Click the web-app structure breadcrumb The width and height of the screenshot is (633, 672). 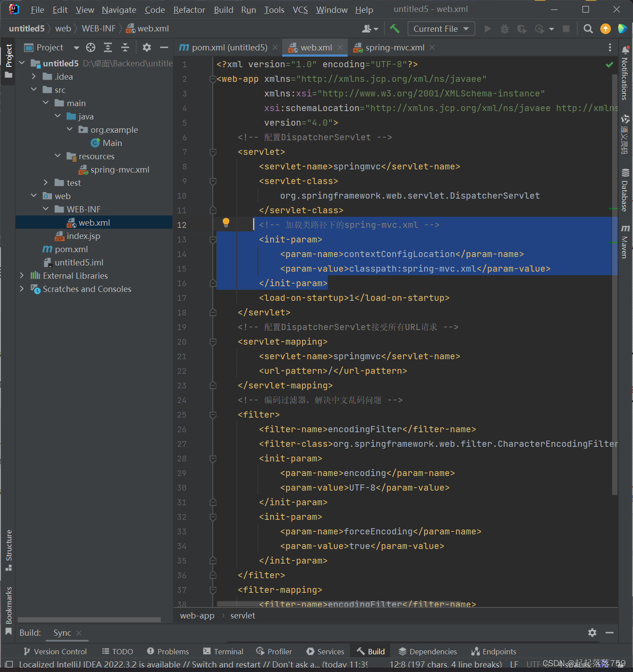(x=197, y=616)
